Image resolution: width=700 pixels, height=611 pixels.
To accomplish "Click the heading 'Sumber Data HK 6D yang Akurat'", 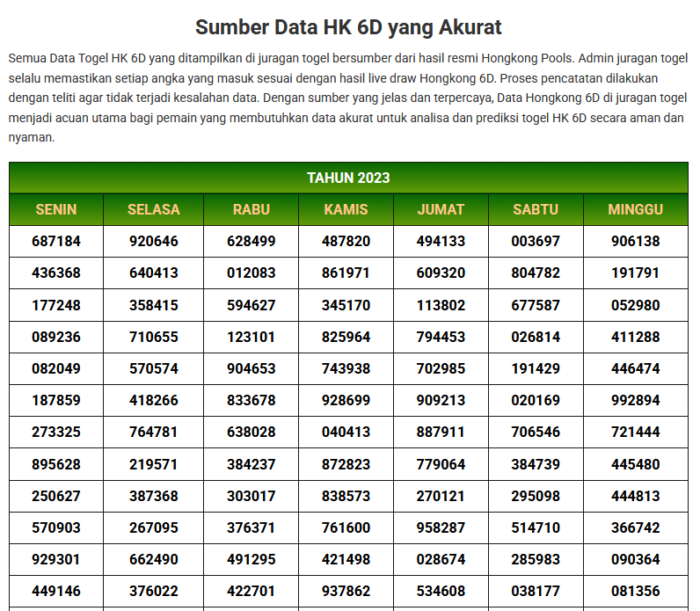I will pyautogui.click(x=348, y=27).
